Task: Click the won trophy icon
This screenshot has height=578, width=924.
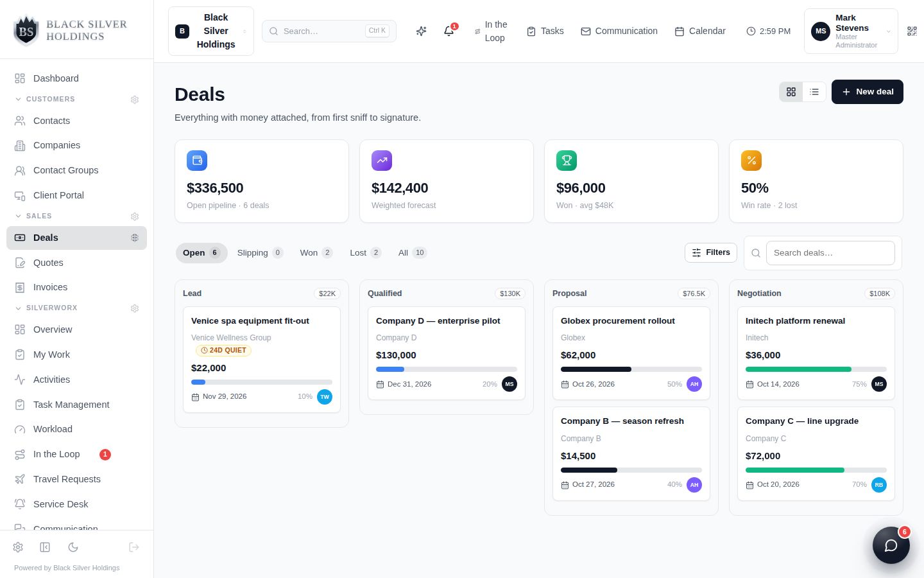Action: 567,161
